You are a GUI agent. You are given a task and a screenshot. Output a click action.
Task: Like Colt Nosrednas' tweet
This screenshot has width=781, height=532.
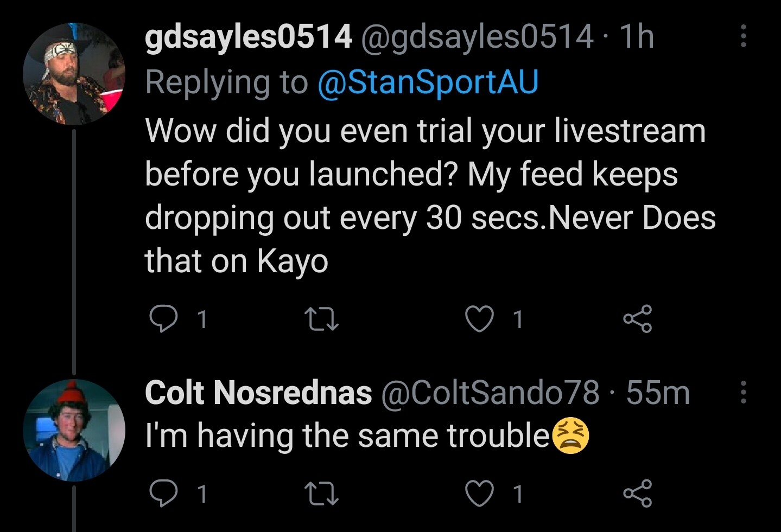(x=480, y=493)
